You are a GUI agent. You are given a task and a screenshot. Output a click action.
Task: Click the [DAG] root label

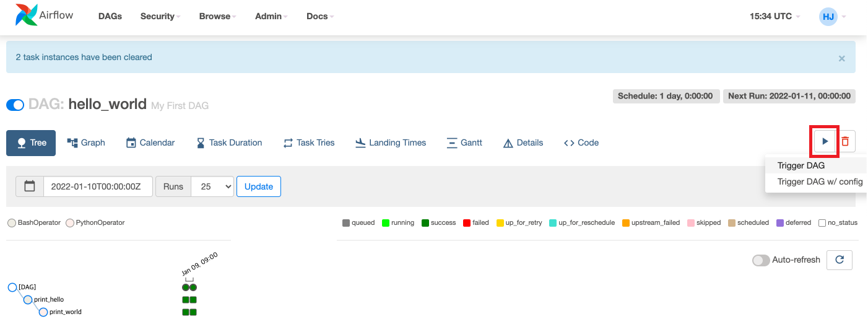(27, 287)
